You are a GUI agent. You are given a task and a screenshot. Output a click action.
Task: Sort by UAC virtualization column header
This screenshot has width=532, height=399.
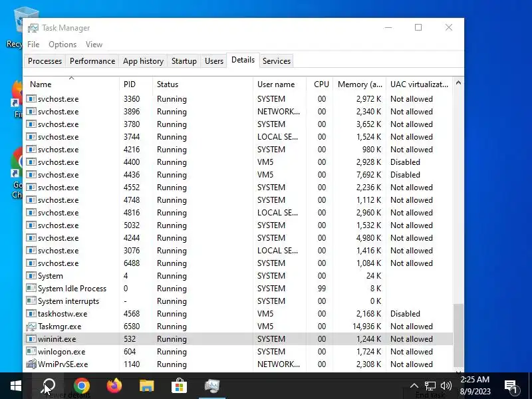(x=420, y=84)
